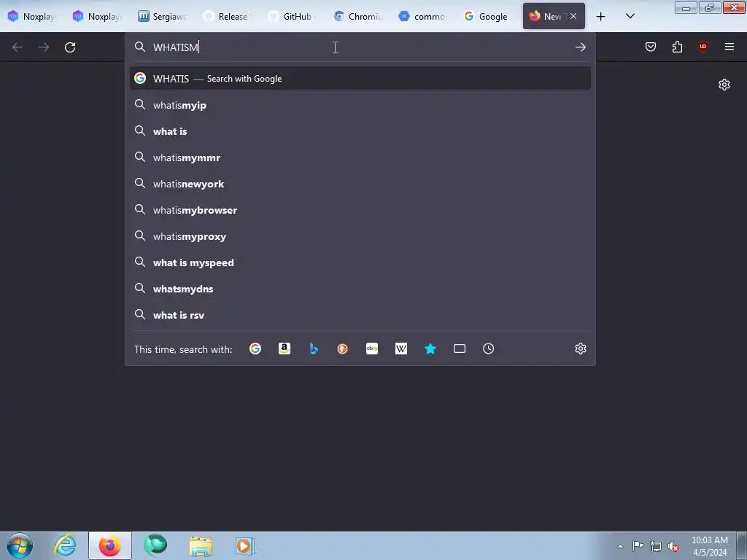Switch to the second Noxplayer tab
The image size is (747, 560).
[x=97, y=16]
